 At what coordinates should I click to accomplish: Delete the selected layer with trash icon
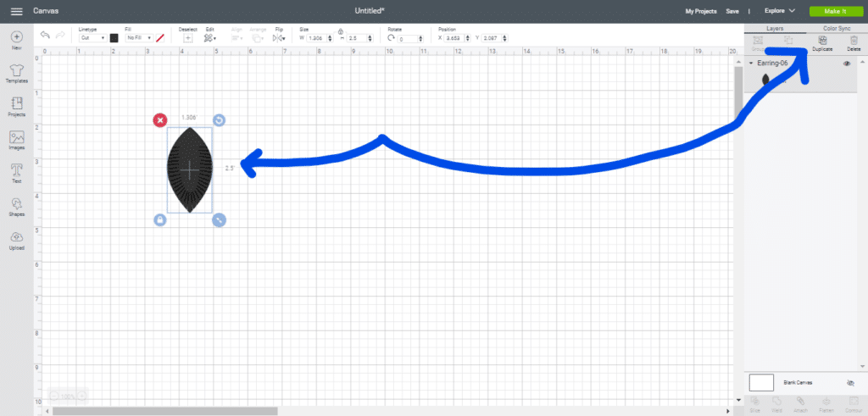854,42
